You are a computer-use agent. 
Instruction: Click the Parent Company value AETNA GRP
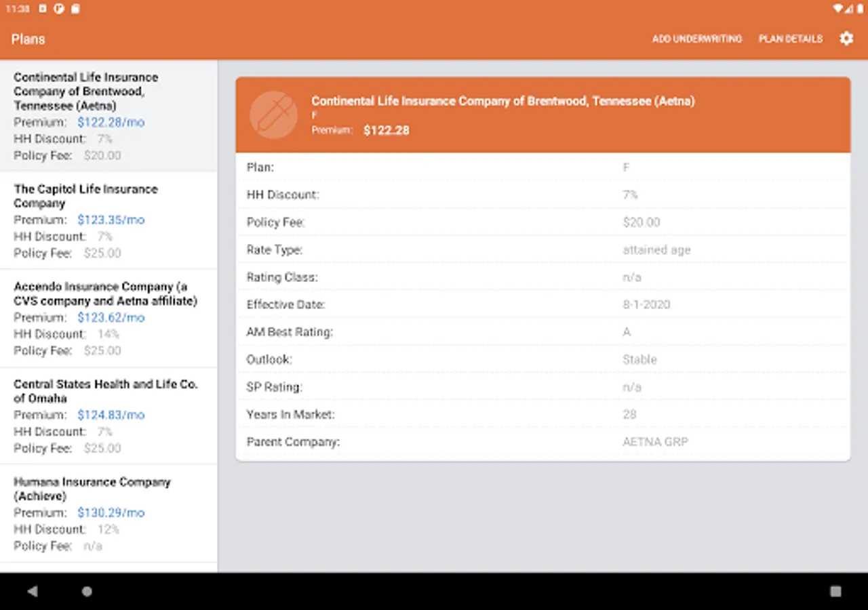(655, 442)
